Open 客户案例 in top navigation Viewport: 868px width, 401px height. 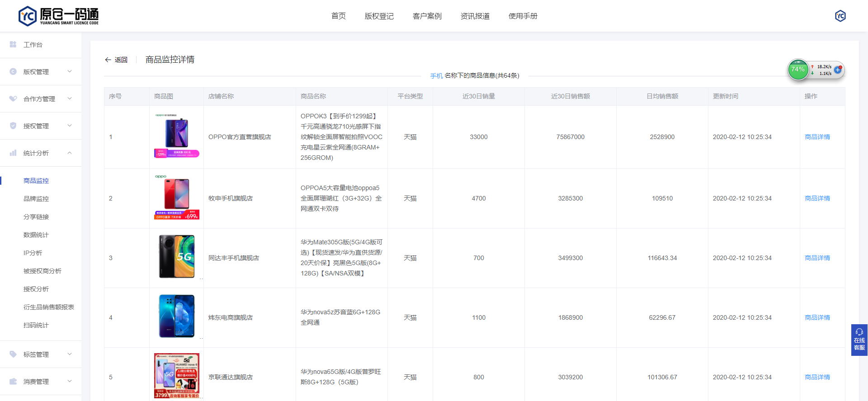(x=427, y=16)
